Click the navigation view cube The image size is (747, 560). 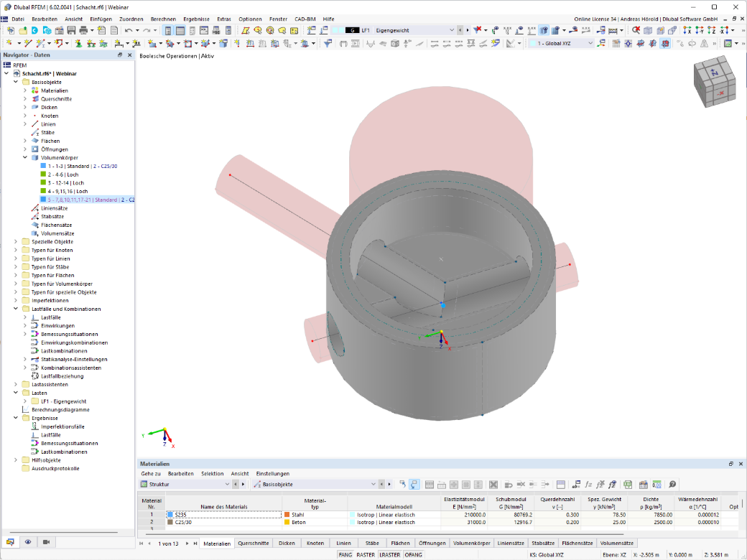pyautogui.click(x=715, y=81)
